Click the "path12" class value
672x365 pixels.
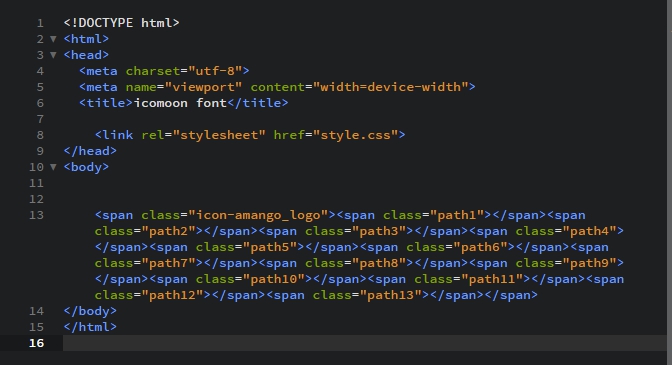[x=172, y=295]
